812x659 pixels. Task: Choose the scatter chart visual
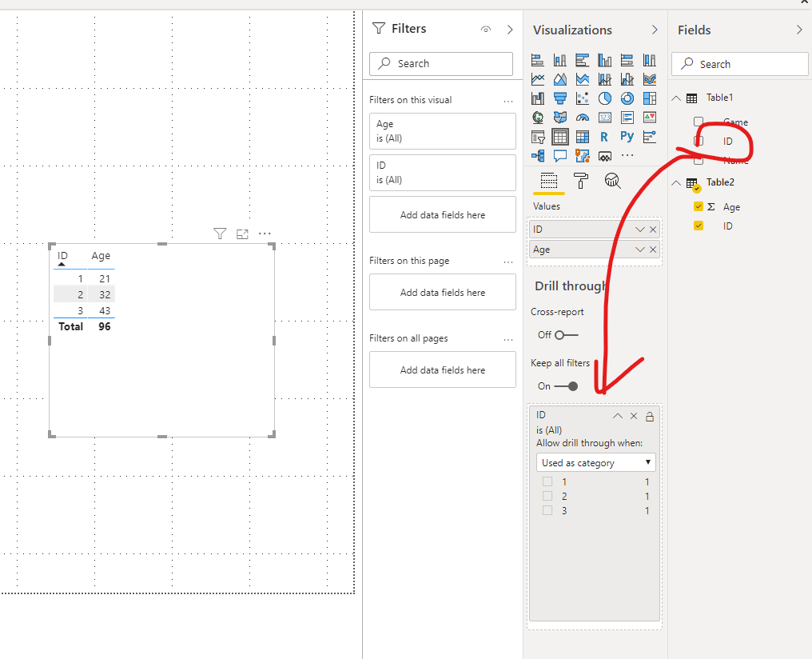(x=582, y=98)
